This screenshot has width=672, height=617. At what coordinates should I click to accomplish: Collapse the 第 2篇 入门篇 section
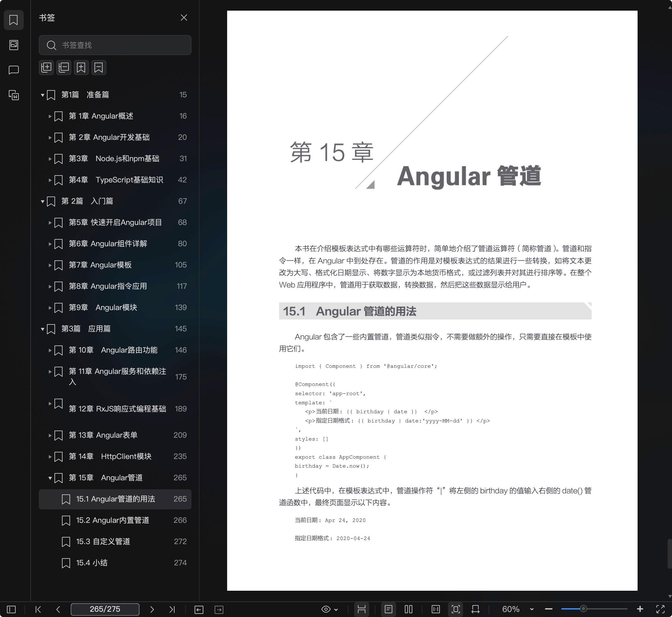pyautogui.click(x=43, y=201)
